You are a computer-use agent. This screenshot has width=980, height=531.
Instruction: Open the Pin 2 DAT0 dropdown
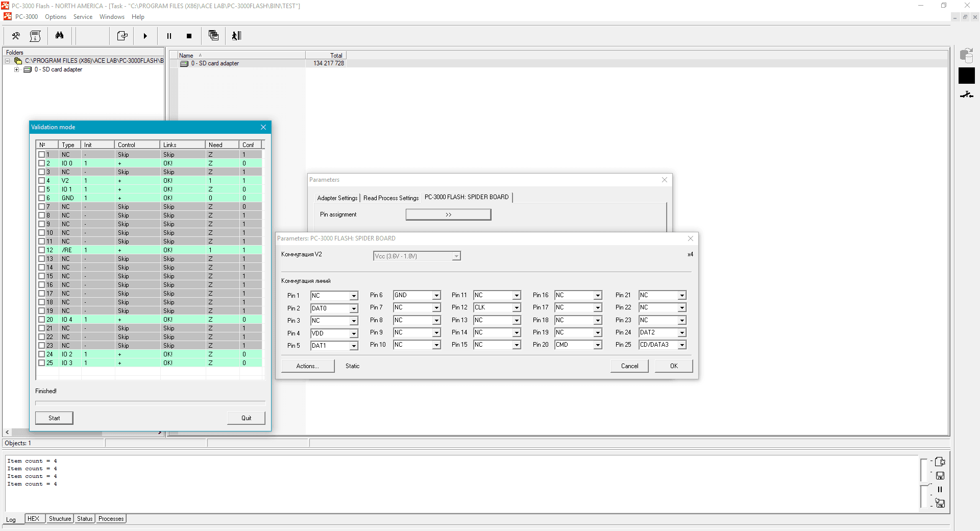click(353, 308)
